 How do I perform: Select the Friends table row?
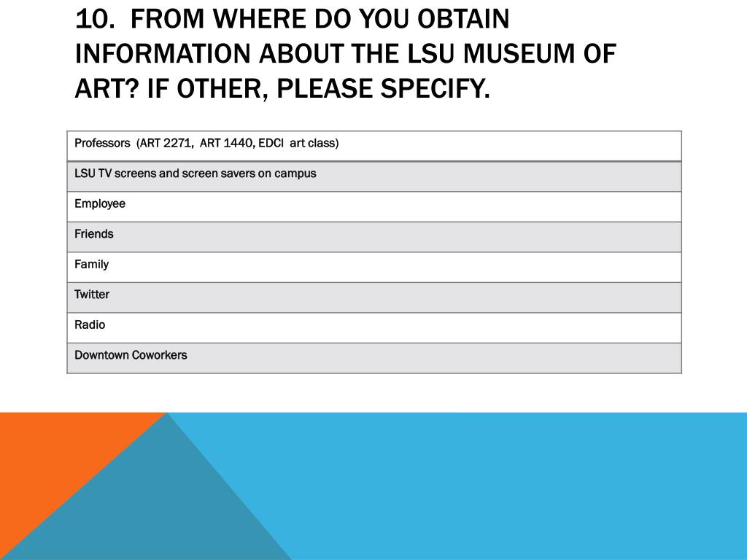pyautogui.click(x=374, y=237)
